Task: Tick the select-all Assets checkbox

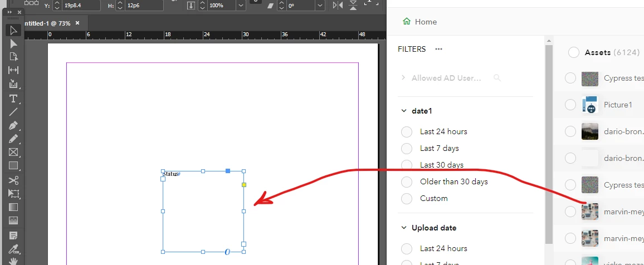Action: pos(574,52)
